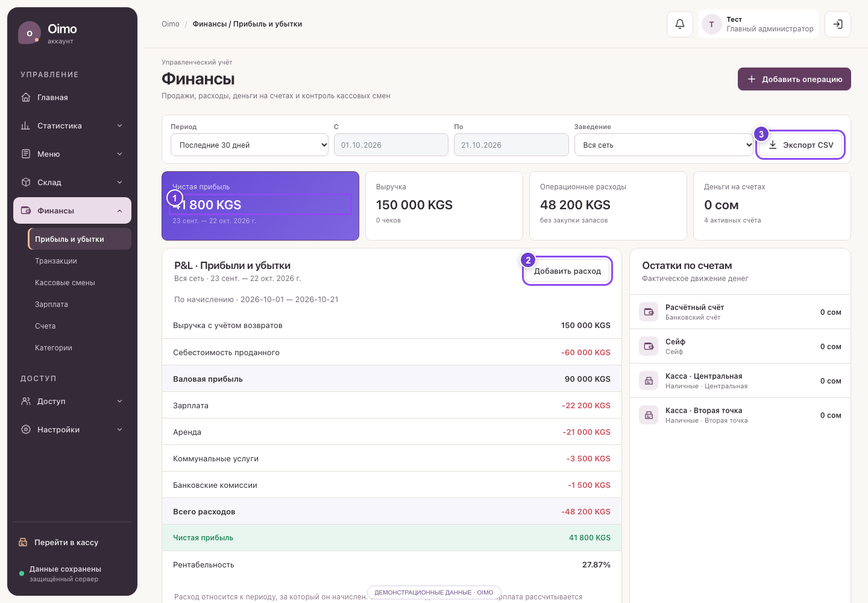Image resolution: width=868 pixels, height=603 pixels.
Task: Open the Заведение dropdown
Action: pos(664,145)
